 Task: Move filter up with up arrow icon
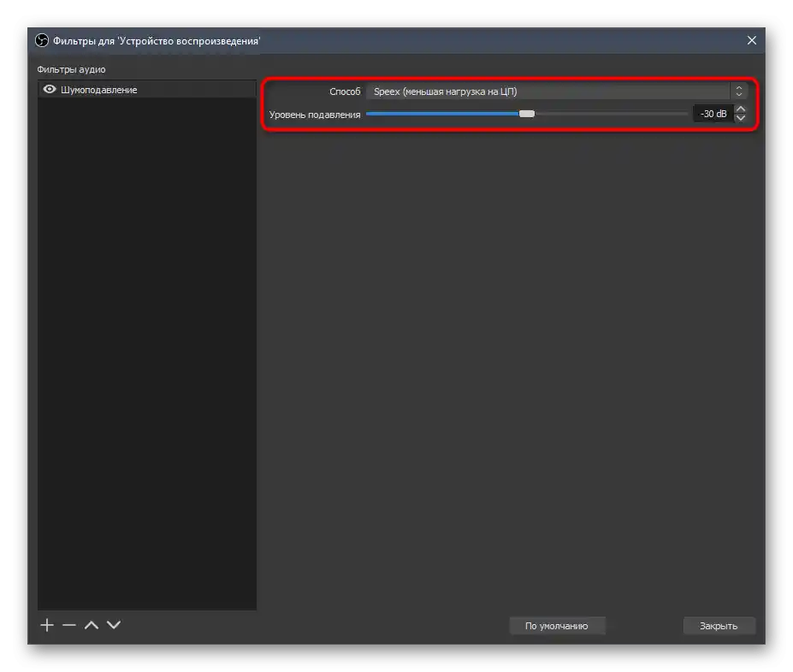92,625
